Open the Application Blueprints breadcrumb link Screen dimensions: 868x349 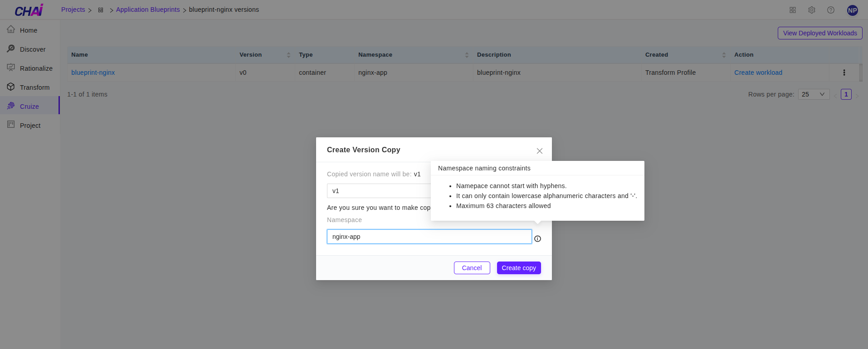(148, 10)
